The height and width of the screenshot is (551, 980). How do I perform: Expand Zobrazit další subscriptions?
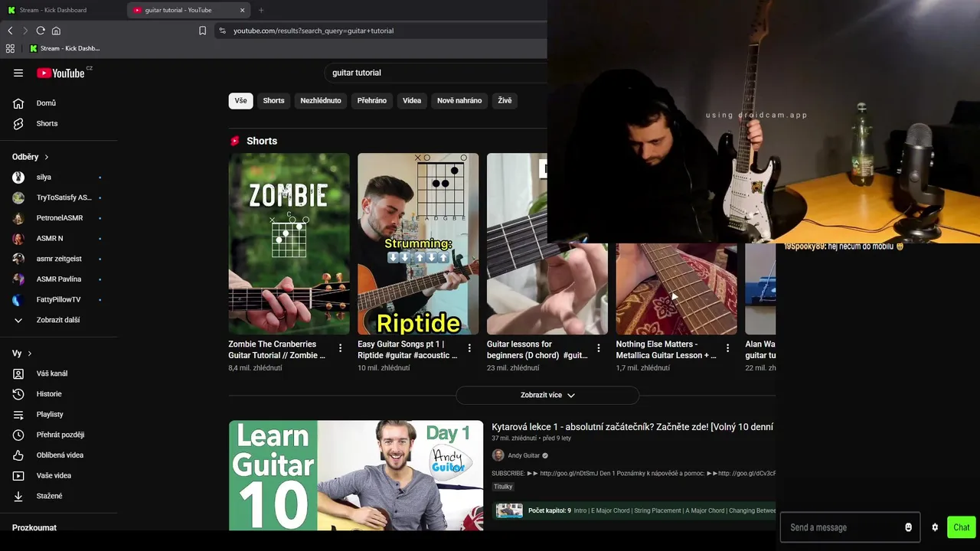(58, 320)
